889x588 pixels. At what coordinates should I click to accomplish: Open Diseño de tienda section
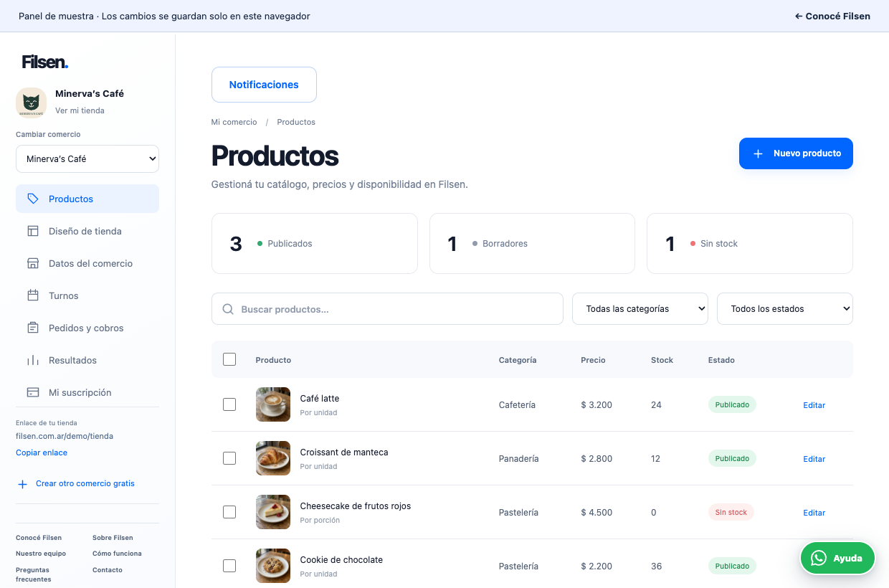coord(87,231)
